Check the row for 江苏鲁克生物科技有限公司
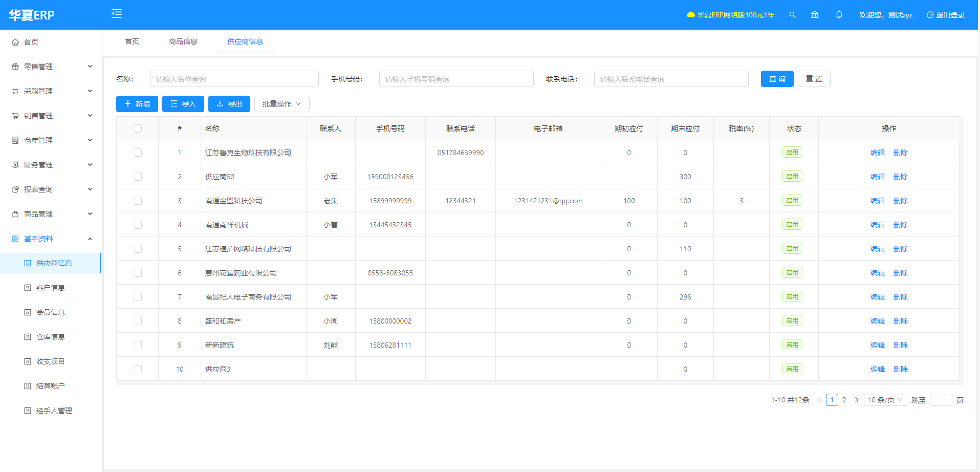Image resolution: width=980 pixels, height=472 pixels. (138, 153)
